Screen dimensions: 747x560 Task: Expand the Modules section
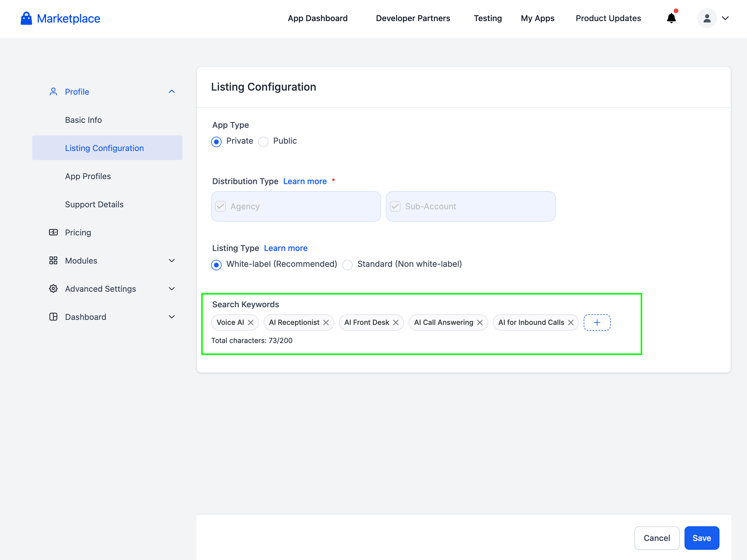tap(172, 261)
